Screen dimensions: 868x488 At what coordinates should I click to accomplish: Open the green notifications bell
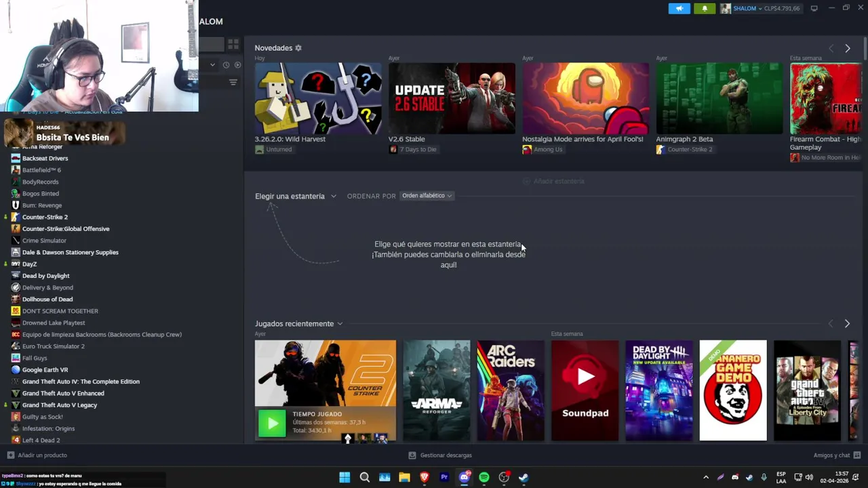click(704, 8)
